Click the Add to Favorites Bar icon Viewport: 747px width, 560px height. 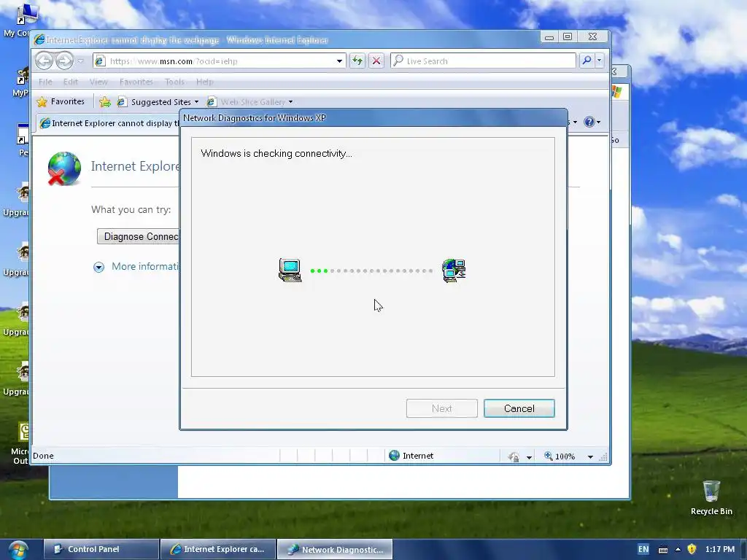pyautogui.click(x=105, y=102)
